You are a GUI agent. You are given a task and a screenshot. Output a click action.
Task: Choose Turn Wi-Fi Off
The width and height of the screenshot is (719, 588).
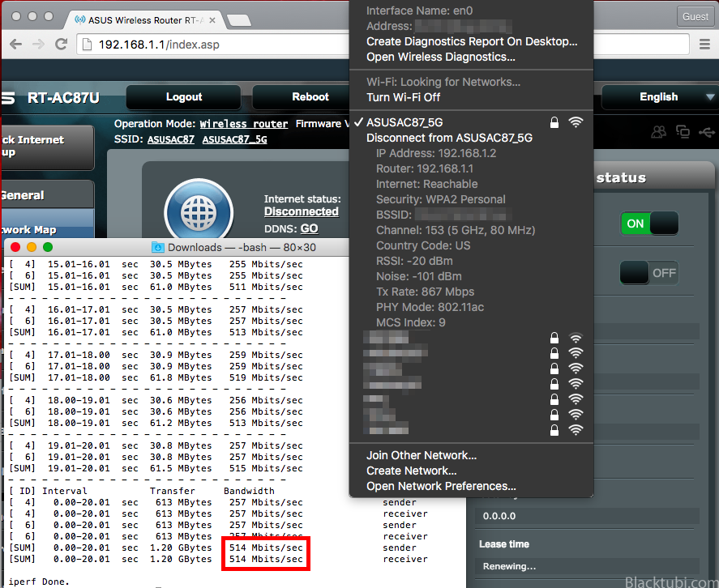click(404, 97)
